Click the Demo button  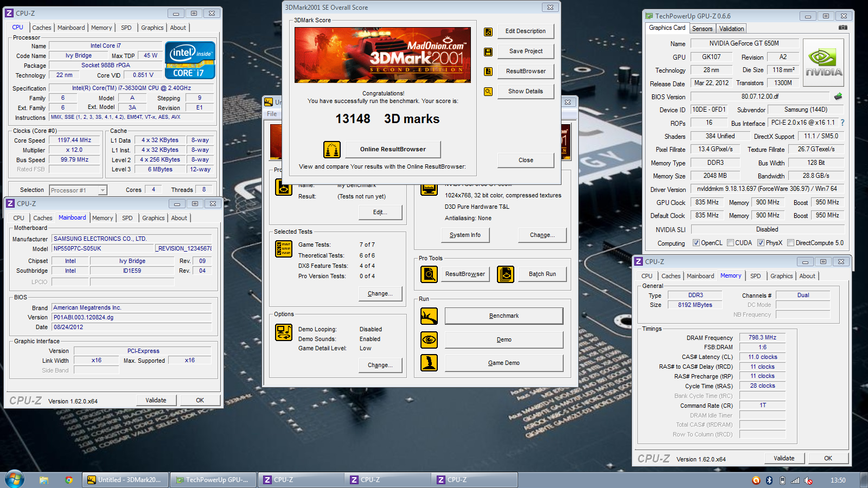click(504, 340)
